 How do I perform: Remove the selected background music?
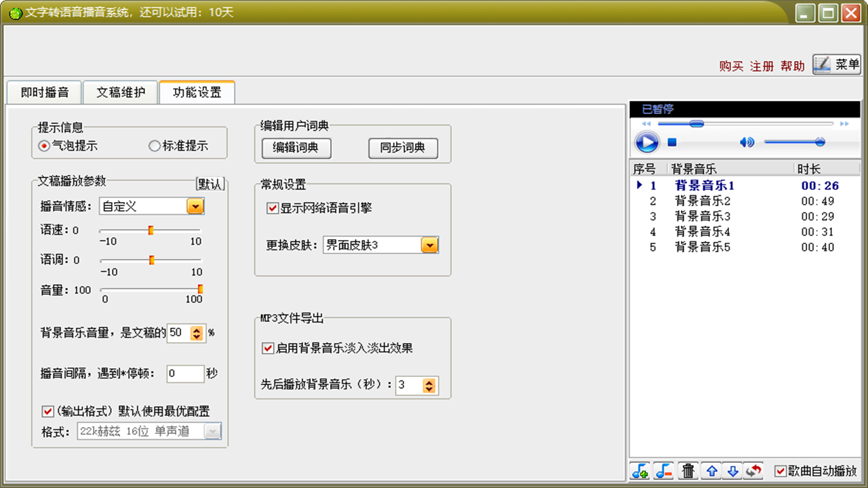coord(663,470)
